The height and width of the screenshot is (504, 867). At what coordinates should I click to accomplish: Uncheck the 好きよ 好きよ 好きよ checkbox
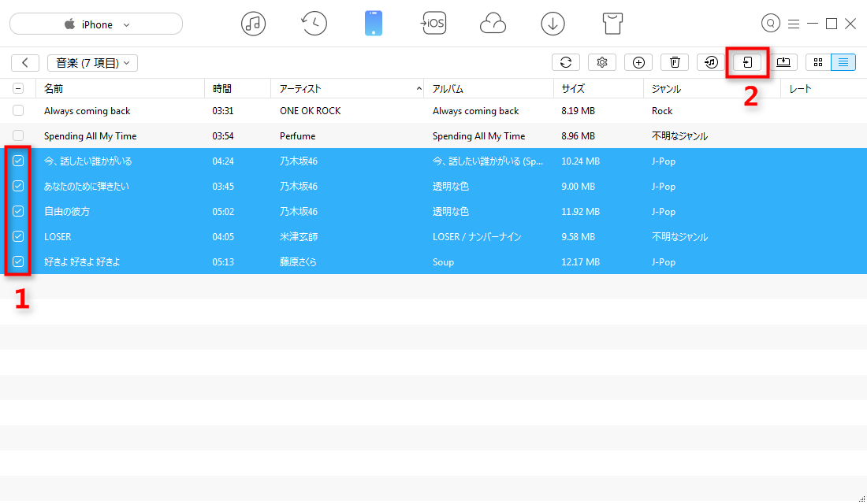[x=18, y=261]
